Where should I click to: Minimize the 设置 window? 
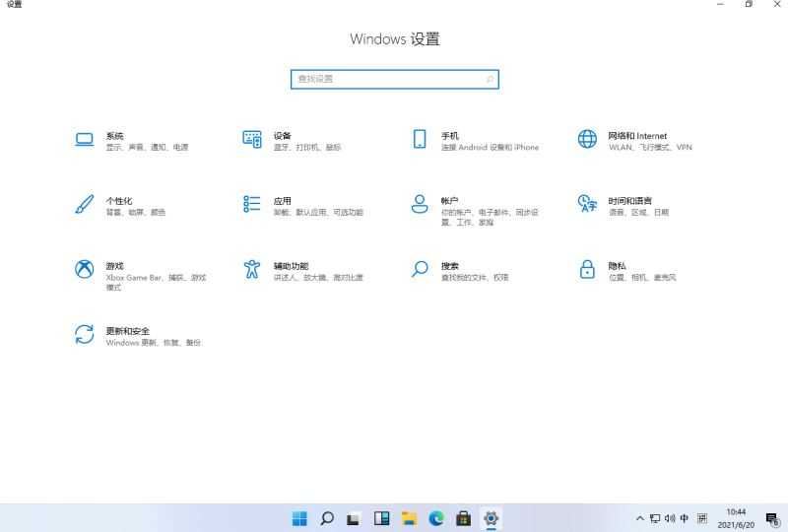(720, 4)
